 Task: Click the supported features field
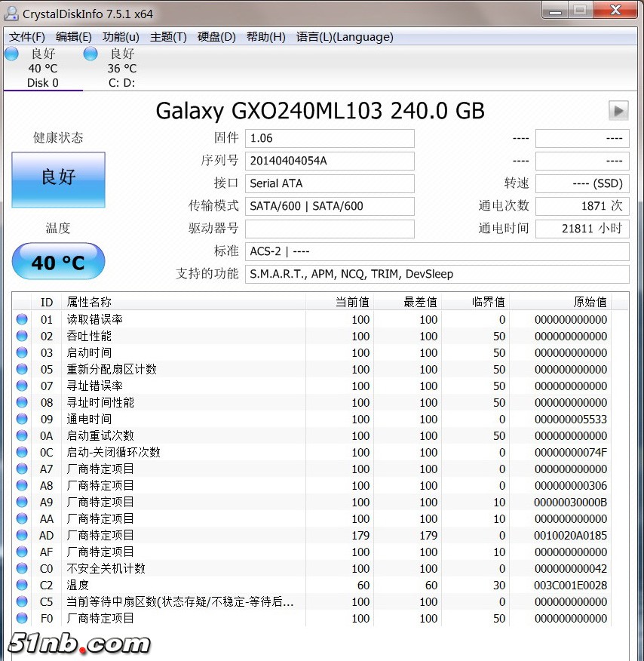(437, 275)
